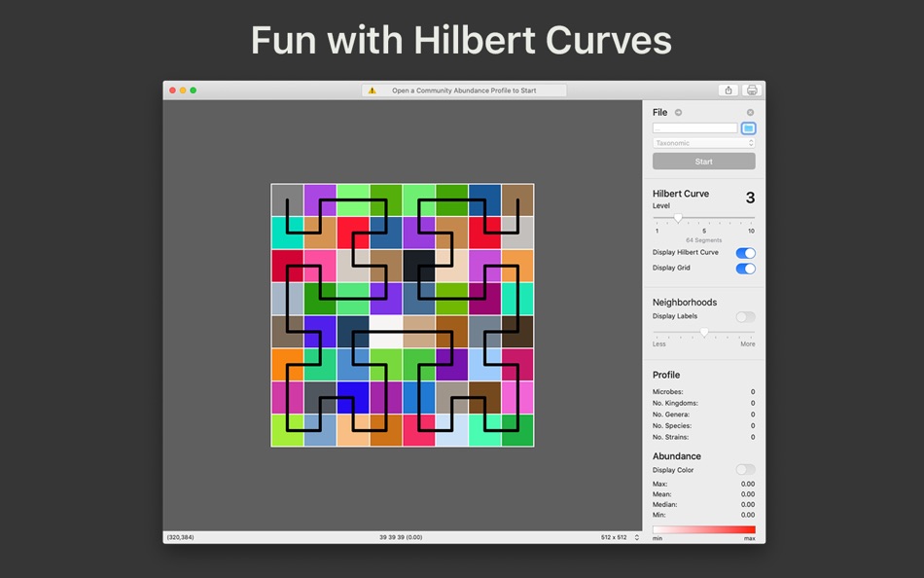This screenshot has height=578, width=924.
Task: Click the green zoom window button
Action: pos(194,90)
